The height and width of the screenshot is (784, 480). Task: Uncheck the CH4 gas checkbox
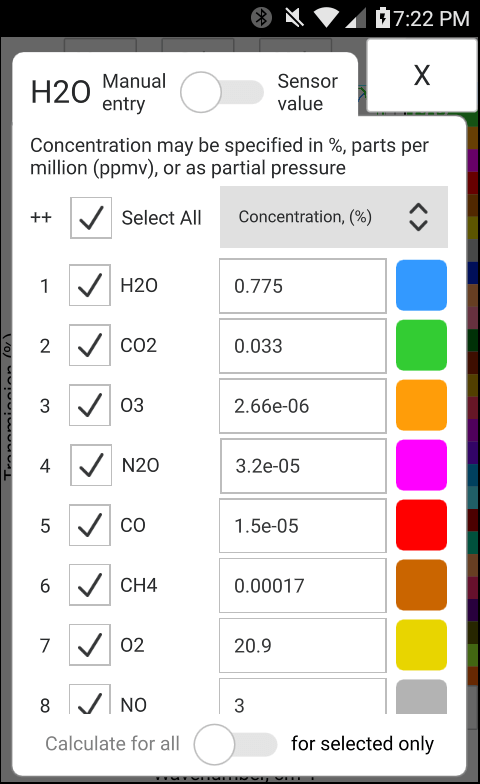(90, 585)
